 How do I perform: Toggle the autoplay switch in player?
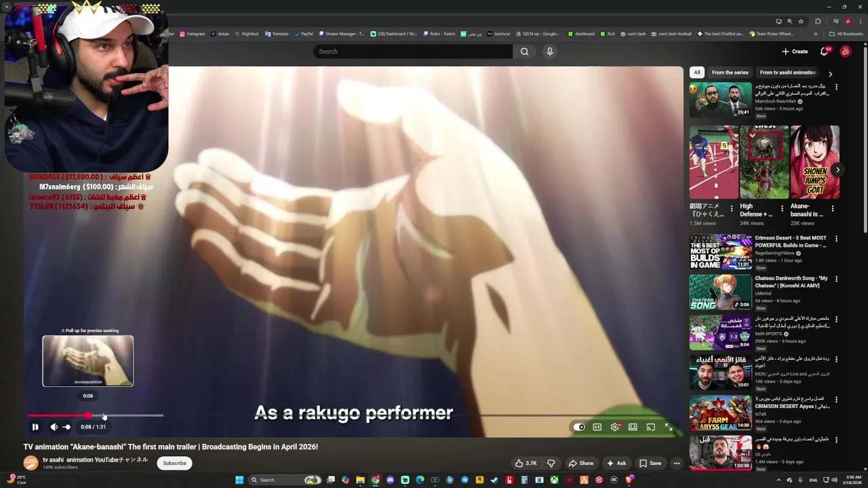tap(579, 427)
